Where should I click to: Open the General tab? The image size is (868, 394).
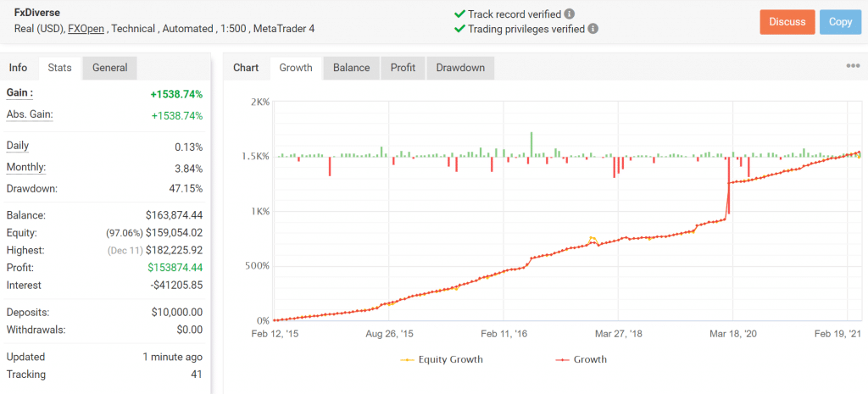click(x=109, y=68)
